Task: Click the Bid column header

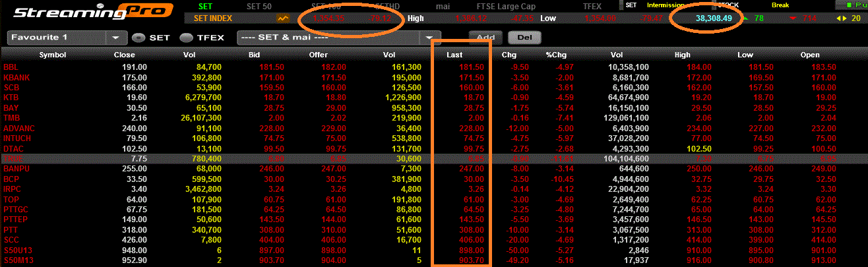Action: (x=254, y=55)
